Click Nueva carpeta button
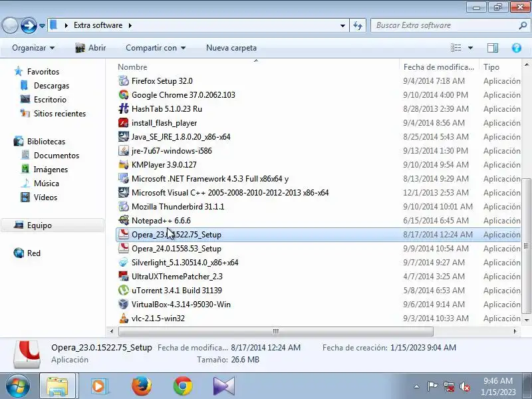532x399 pixels. [231, 48]
